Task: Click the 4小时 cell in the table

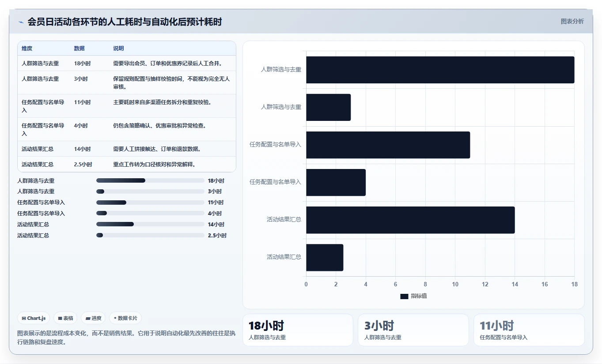Action: (x=81, y=126)
